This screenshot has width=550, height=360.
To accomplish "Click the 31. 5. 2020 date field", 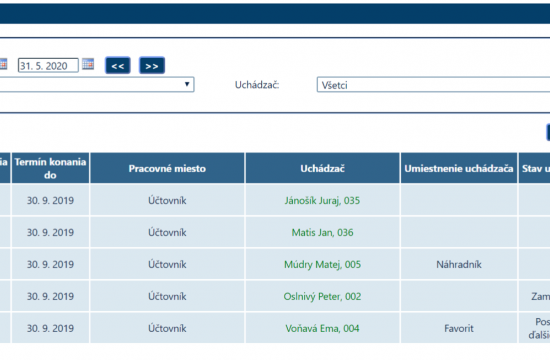I will (48, 66).
